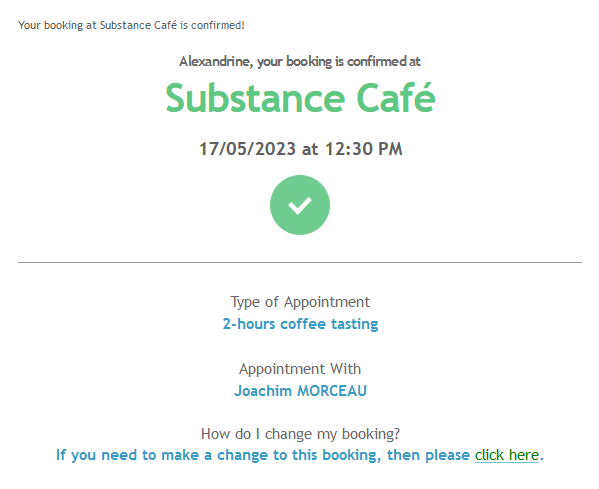This screenshot has height=489, width=599.
Task: Open the 'click here' change booking link
Action: (507, 455)
